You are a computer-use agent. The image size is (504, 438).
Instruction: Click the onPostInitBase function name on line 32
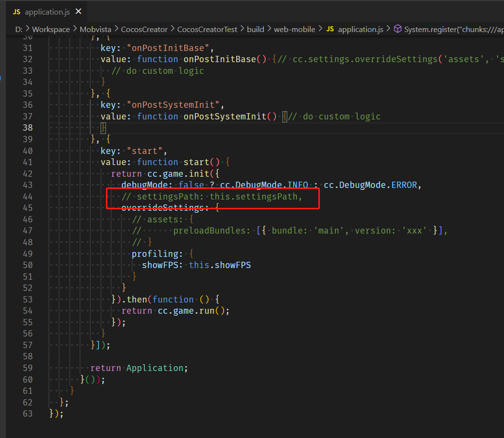220,59
